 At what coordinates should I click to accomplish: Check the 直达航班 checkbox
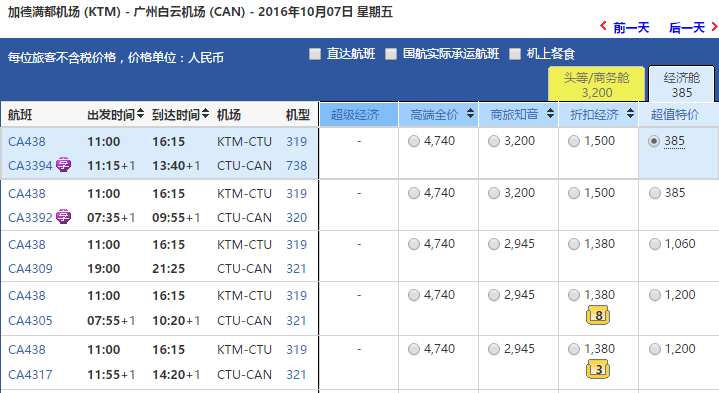point(315,54)
